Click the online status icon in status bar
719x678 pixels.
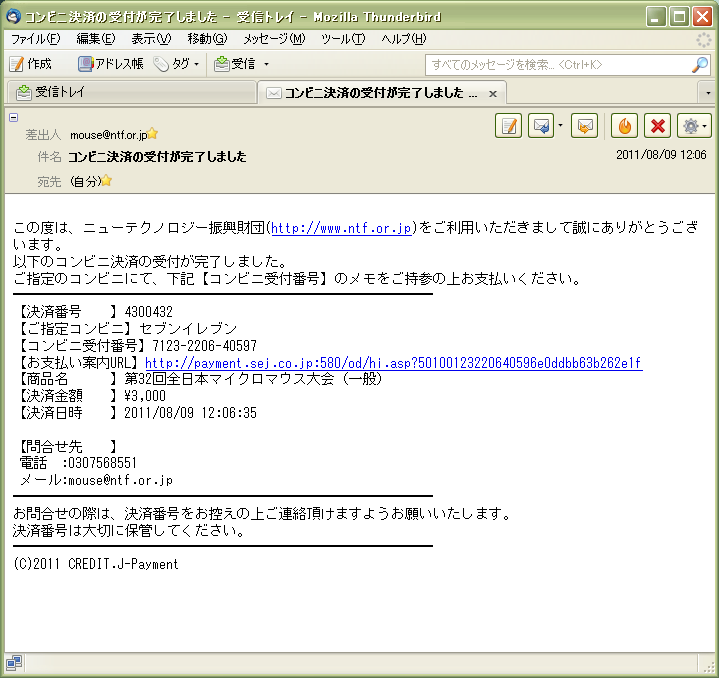(13, 662)
